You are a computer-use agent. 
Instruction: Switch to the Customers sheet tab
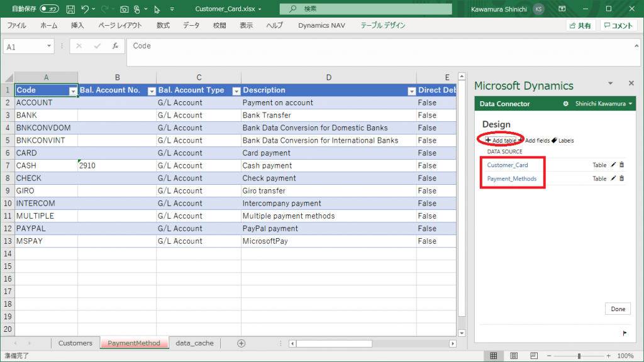click(x=75, y=343)
